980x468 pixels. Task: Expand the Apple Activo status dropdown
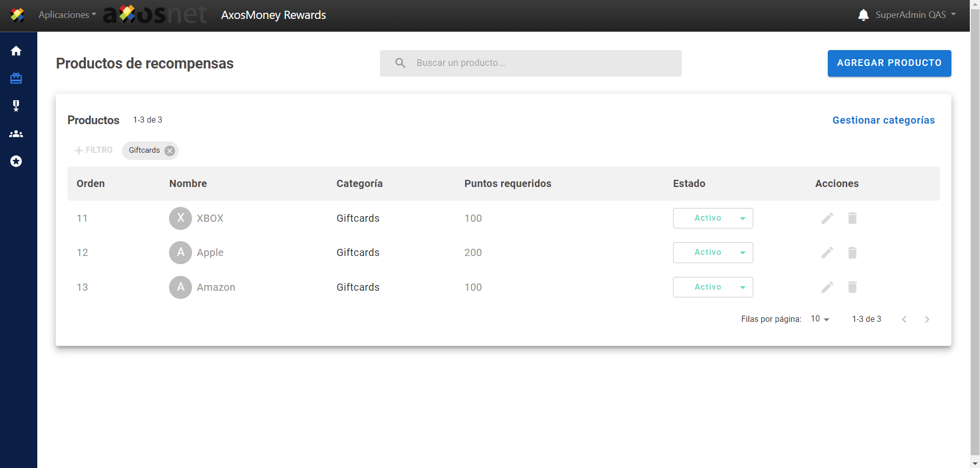713,252
